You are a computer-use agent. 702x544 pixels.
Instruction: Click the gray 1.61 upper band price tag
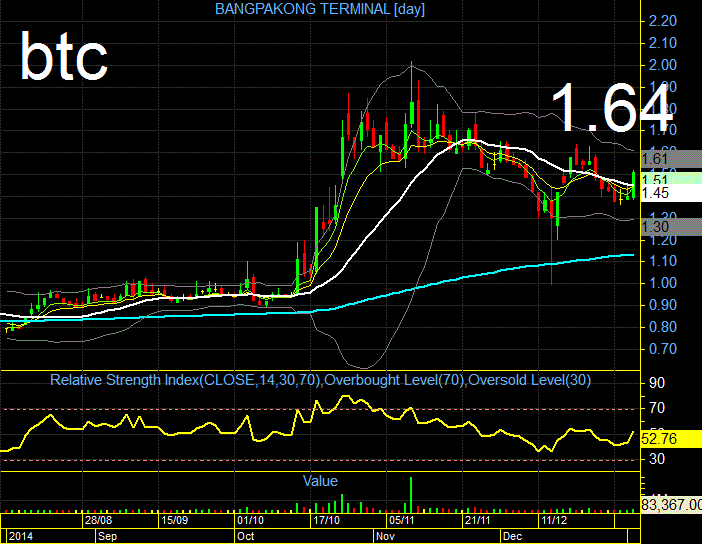[x=671, y=159]
